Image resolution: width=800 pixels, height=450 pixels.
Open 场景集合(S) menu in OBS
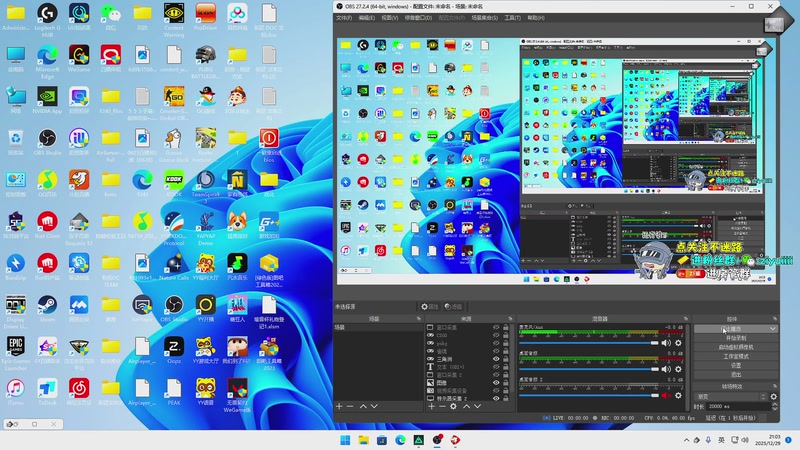(484, 18)
